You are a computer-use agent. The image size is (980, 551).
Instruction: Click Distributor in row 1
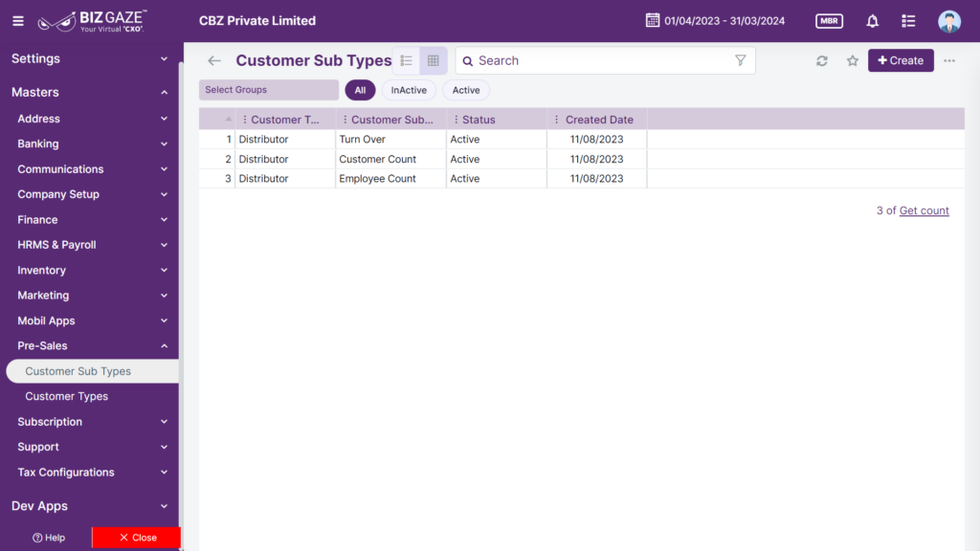pos(264,140)
